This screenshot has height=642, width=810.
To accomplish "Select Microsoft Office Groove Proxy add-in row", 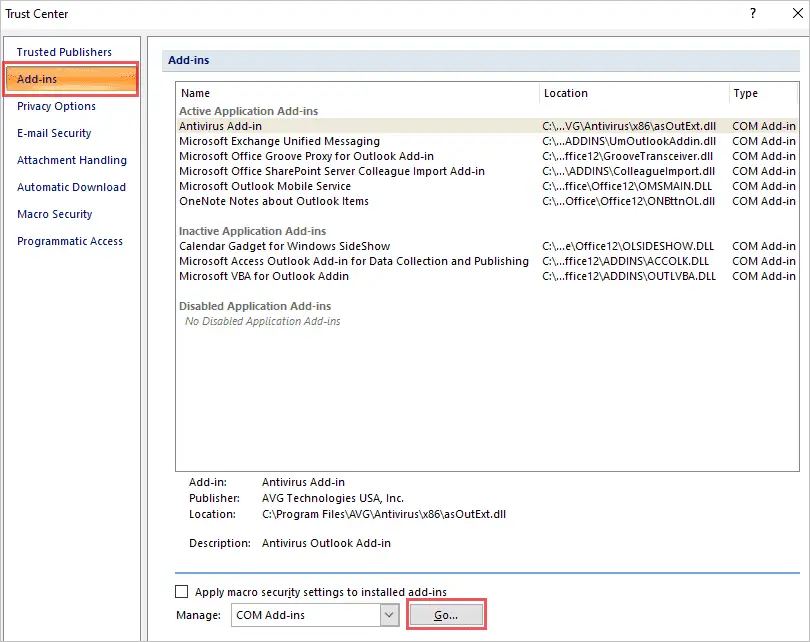I will click(487, 156).
